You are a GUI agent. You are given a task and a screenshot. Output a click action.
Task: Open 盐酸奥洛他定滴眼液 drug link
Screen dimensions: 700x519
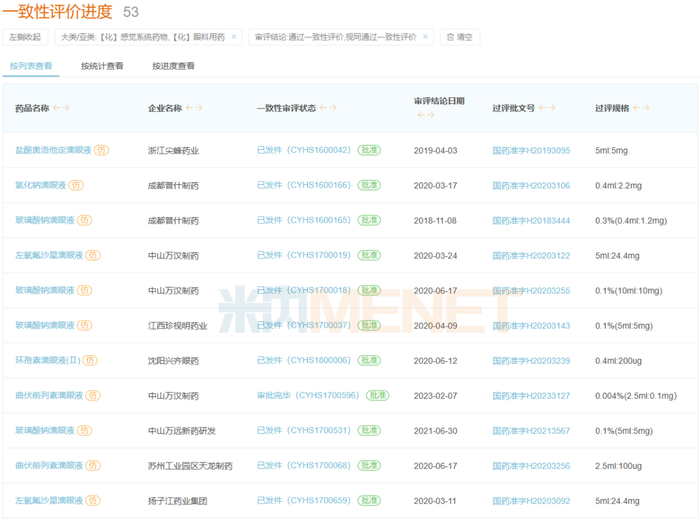coord(53,151)
